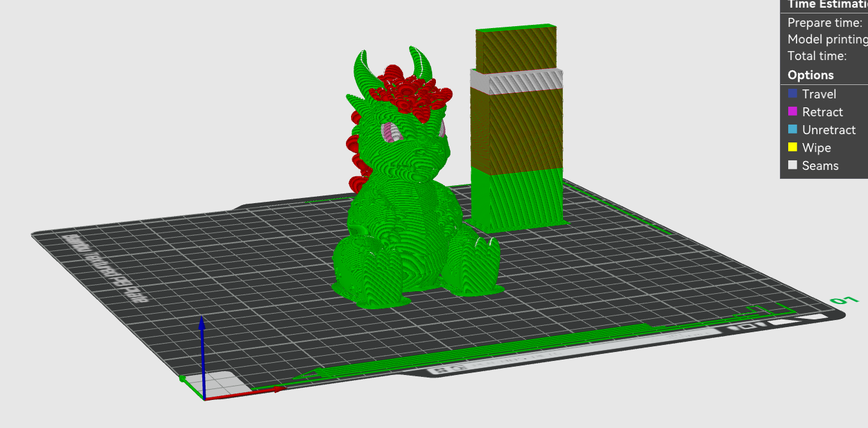This screenshot has width=868, height=428.
Task: Toggle Retract display via its magenta square
Action: pyautogui.click(x=793, y=112)
